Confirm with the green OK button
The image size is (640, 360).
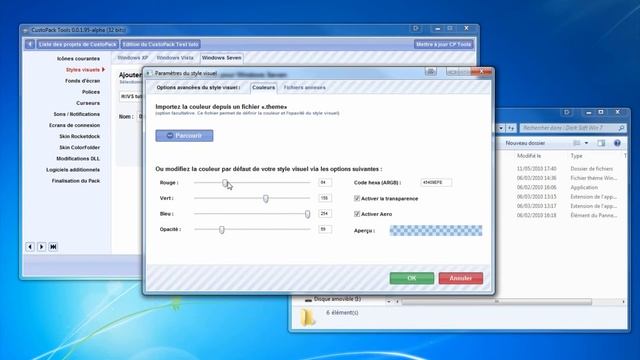(412, 278)
